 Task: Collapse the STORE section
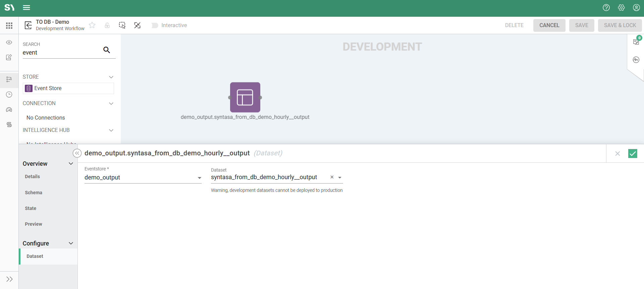point(111,77)
